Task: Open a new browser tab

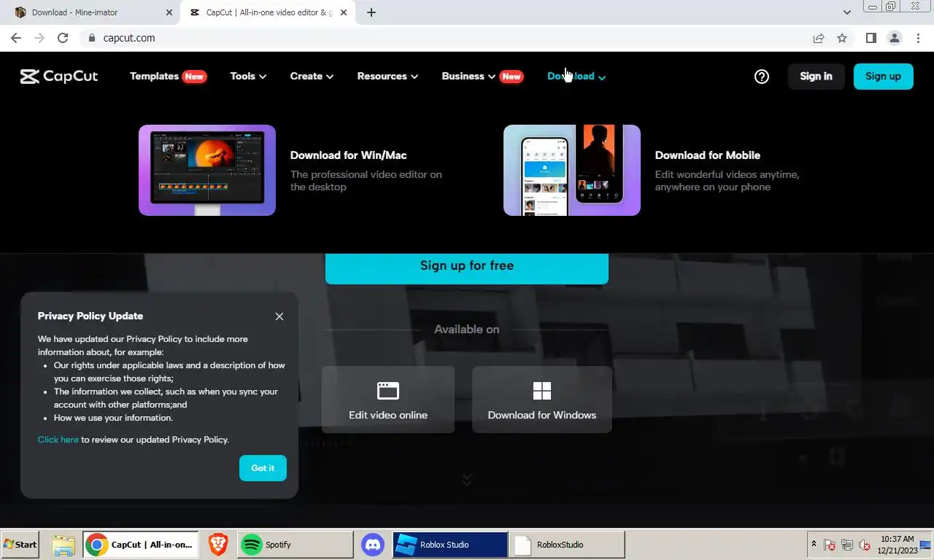Action: click(x=371, y=12)
